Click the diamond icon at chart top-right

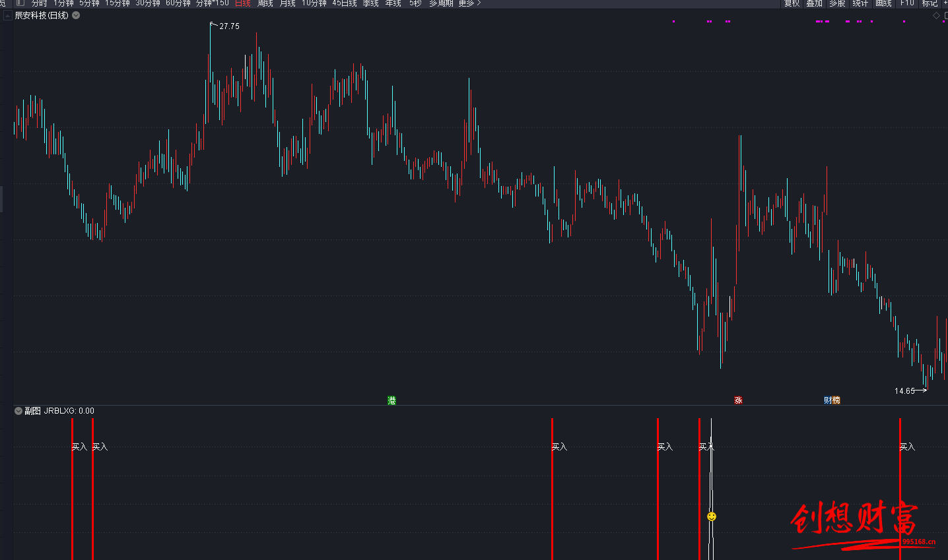(936, 15)
